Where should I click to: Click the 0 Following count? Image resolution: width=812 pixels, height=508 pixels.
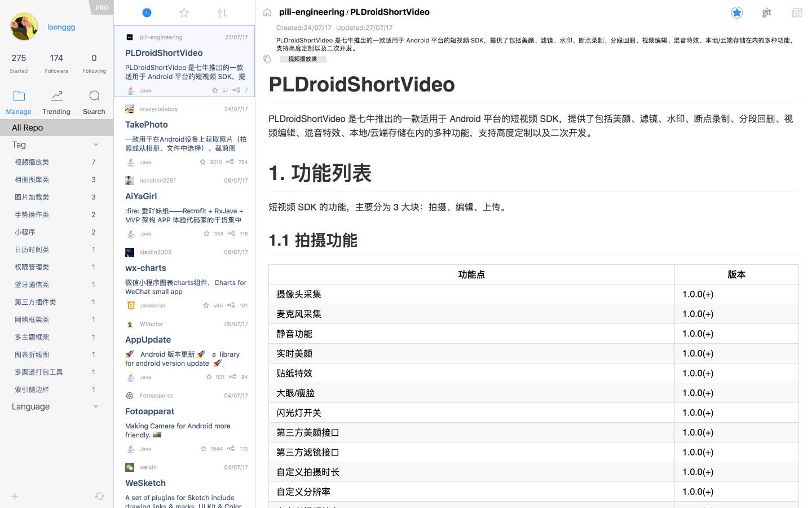[94, 63]
